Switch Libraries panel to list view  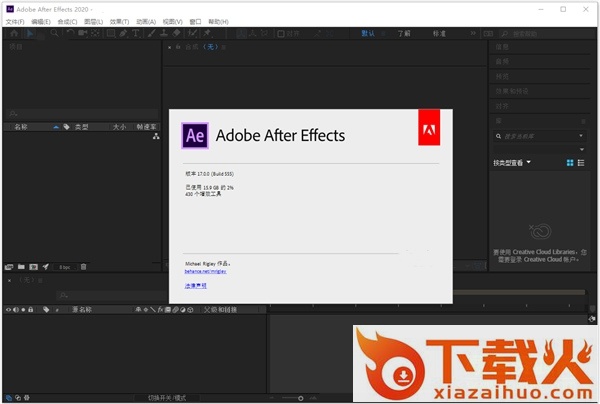pos(581,163)
